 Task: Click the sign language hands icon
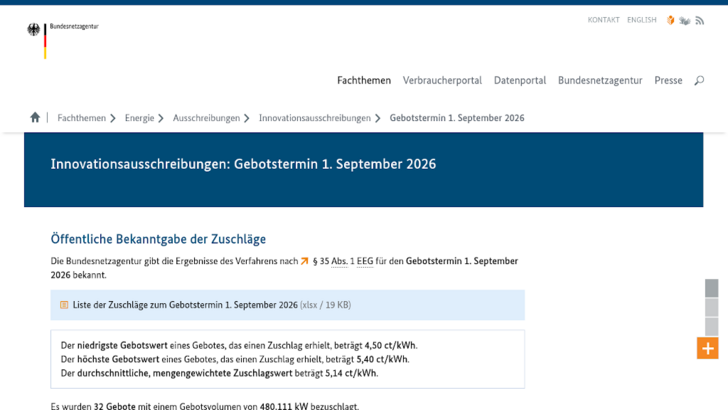684,20
